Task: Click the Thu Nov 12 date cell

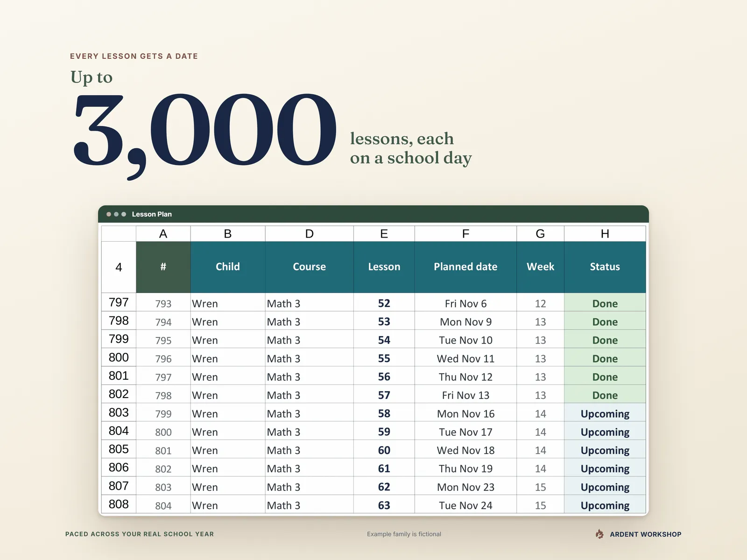Action: coord(465,377)
